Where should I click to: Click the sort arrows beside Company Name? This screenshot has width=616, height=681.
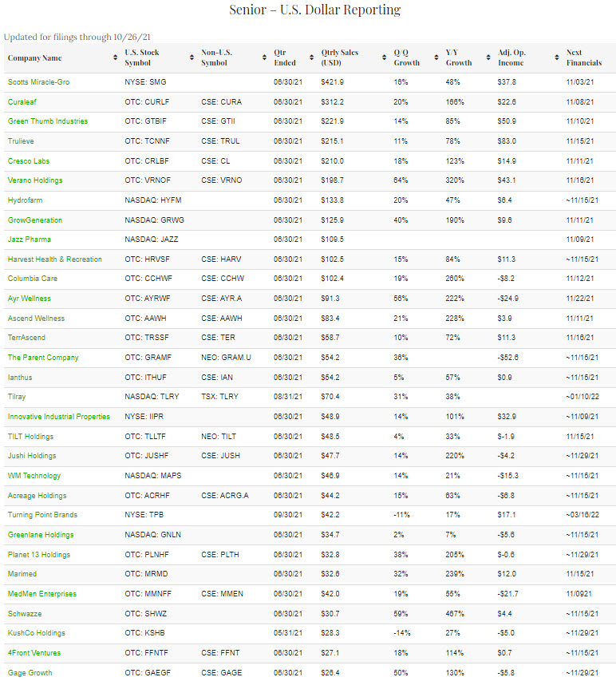point(116,58)
